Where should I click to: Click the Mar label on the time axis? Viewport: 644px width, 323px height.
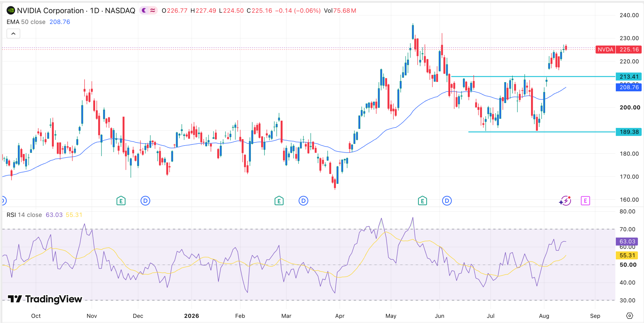click(286, 316)
